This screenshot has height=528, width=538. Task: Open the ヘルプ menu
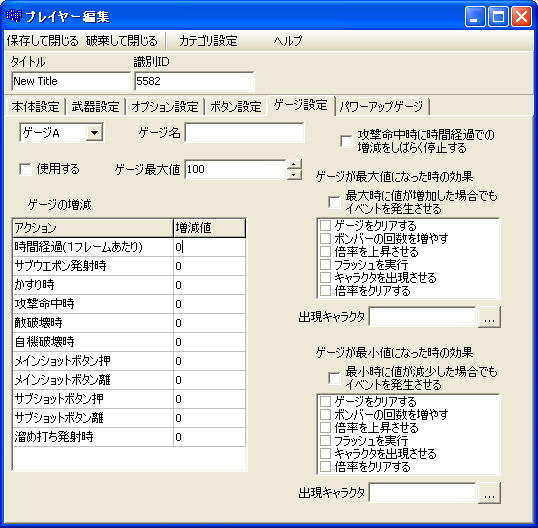288,41
